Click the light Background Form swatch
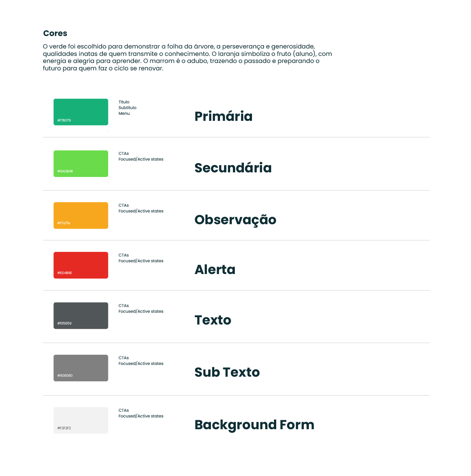 point(81,420)
